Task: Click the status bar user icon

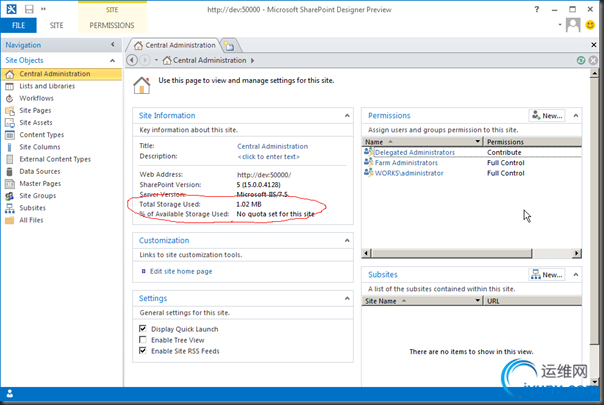Action: (x=10, y=394)
